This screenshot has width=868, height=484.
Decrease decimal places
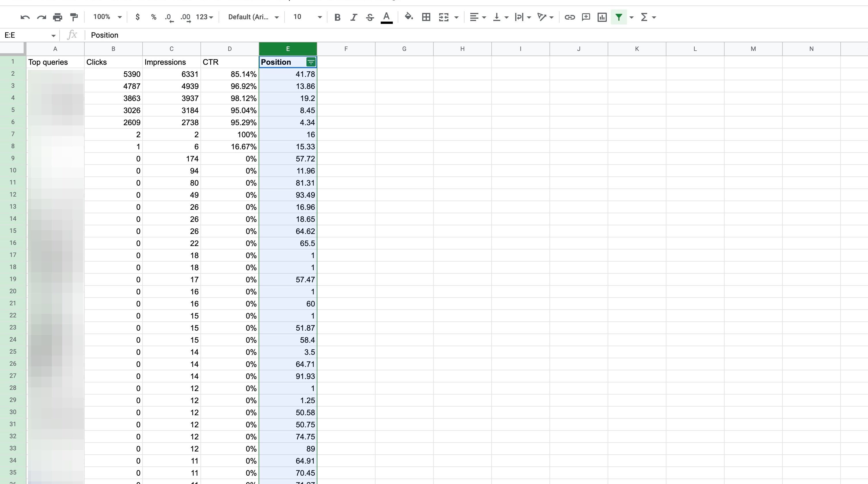point(169,18)
